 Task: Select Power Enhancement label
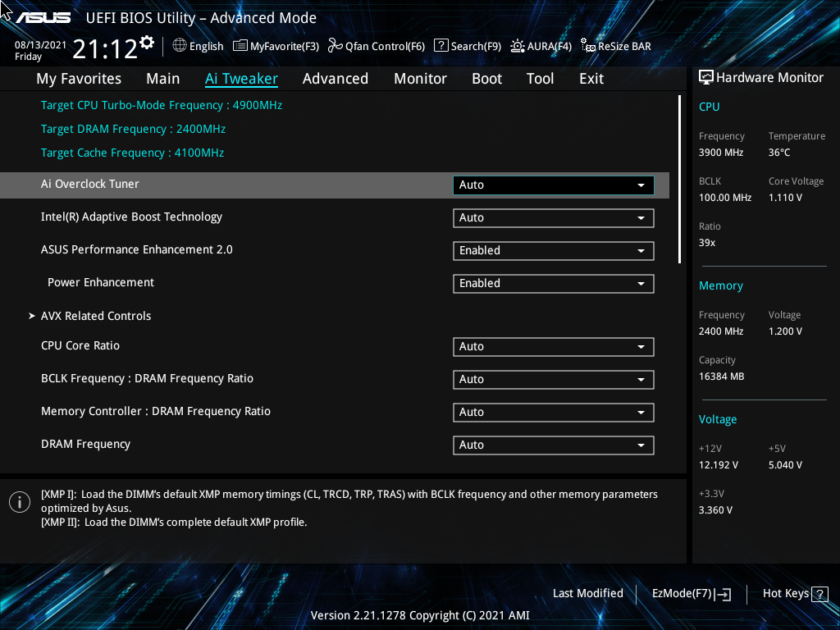click(x=101, y=282)
